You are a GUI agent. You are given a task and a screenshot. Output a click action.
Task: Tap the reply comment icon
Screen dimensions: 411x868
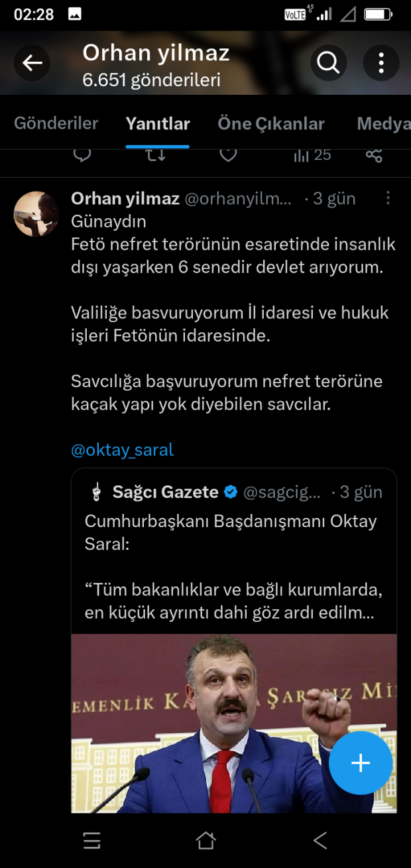pos(82,155)
